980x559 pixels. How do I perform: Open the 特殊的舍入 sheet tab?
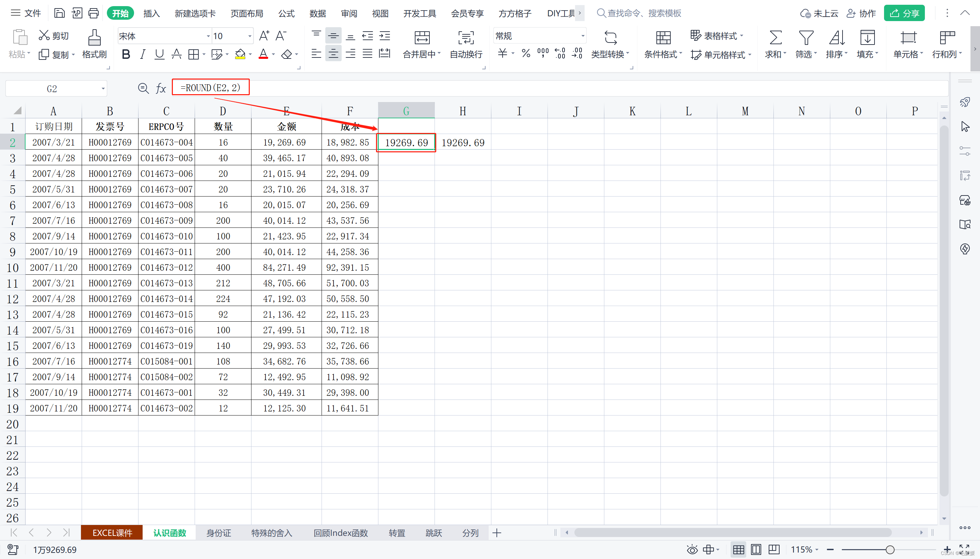click(x=272, y=533)
